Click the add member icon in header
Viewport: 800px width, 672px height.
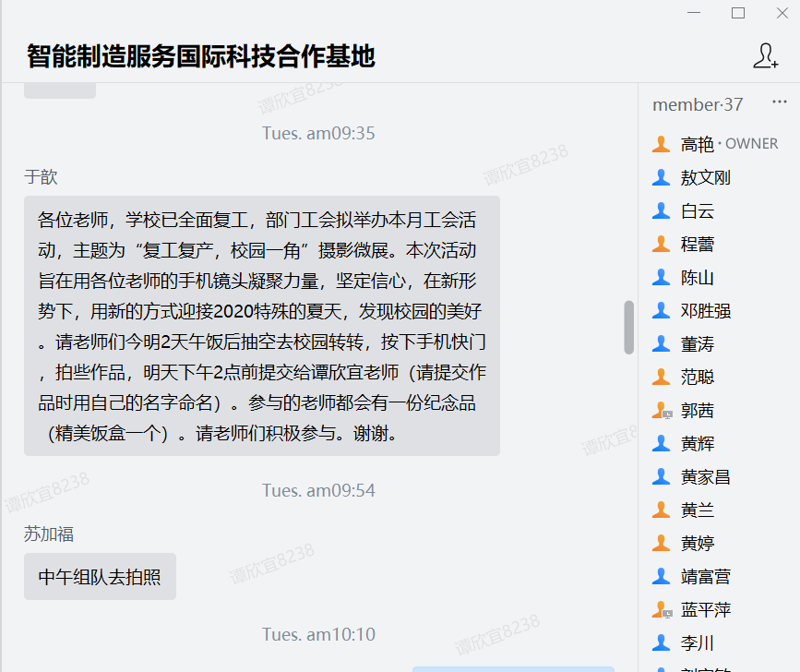(x=765, y=56)
